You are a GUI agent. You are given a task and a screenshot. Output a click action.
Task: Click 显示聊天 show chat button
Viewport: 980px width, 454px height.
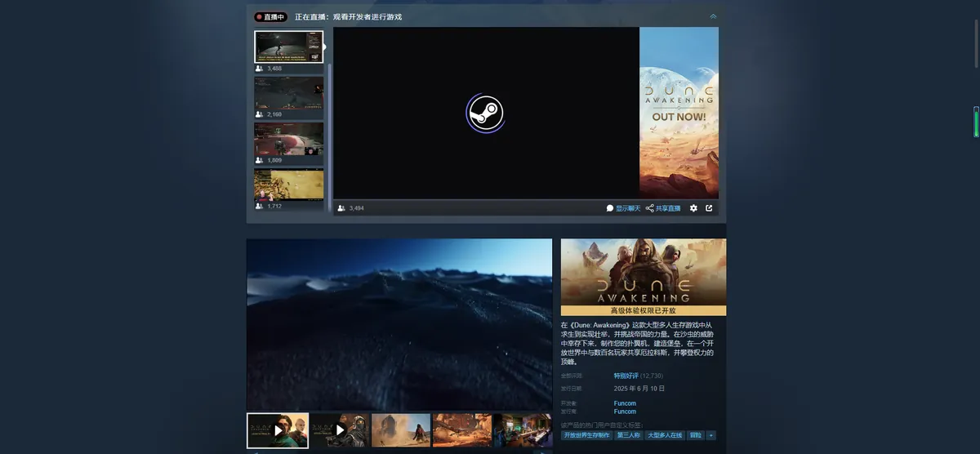click(623, 208)
